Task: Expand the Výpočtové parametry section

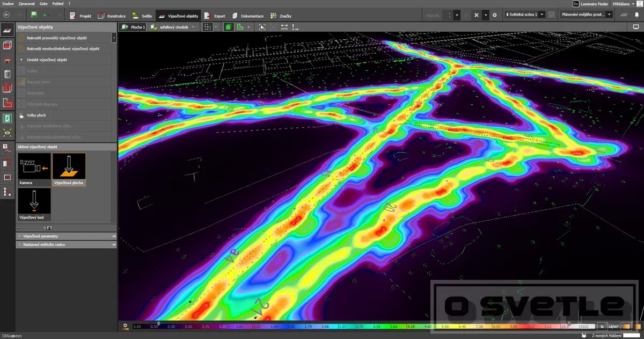Action: pyautogui.click(x=67, y=236)
